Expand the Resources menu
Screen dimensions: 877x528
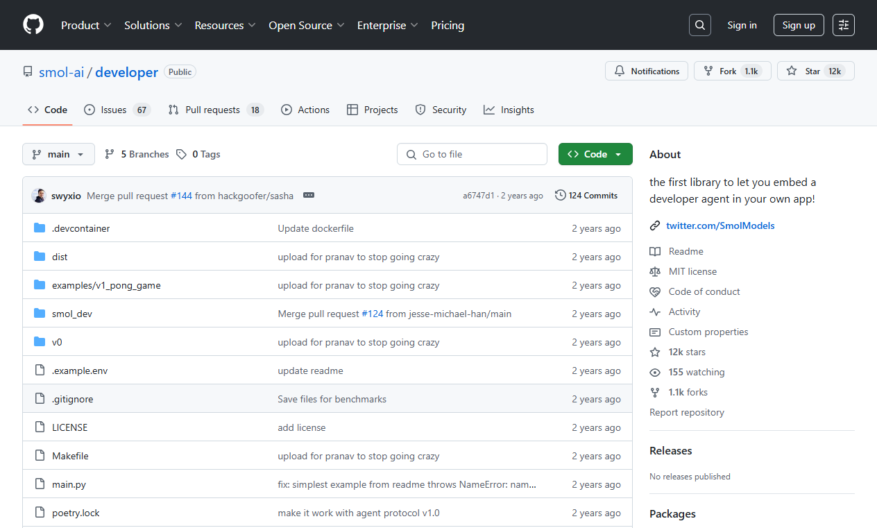(225, 25)
